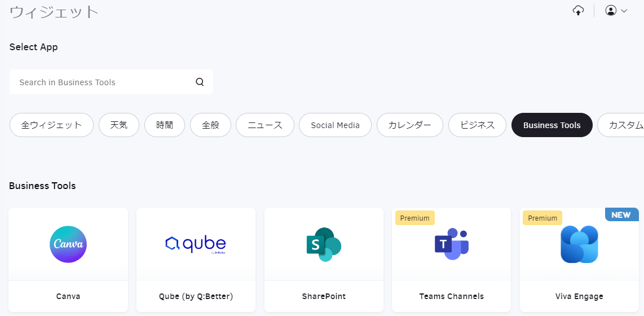Select the 時間 category tab
The image size is (644, 316).
coord(164,125)
